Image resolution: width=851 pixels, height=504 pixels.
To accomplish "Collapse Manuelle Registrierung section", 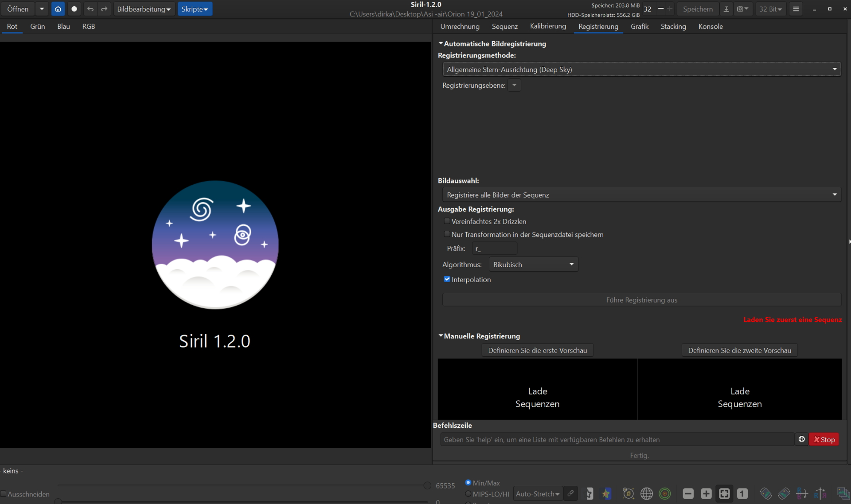I will tap(441, 336).
